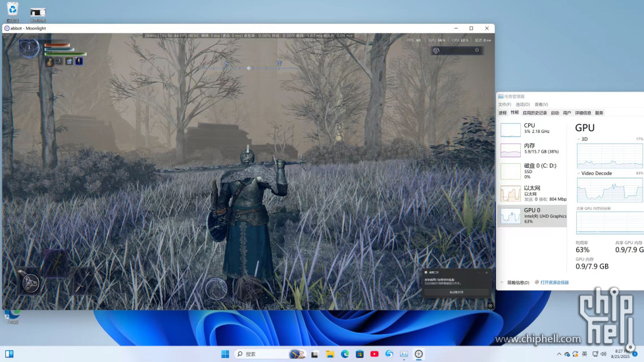
Task: Close the snipping tool notification toast
Action: pyautogui.click(x=487, y=272)
